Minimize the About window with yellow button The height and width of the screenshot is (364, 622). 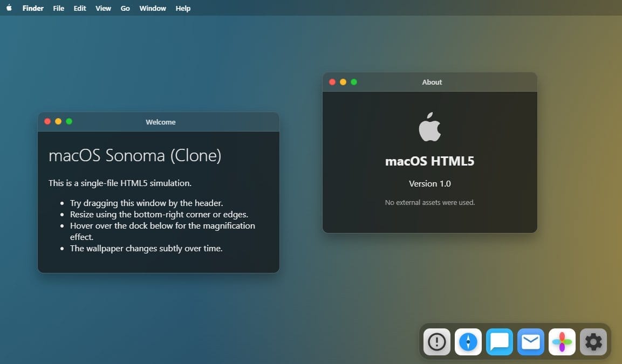tap(343, 81)
